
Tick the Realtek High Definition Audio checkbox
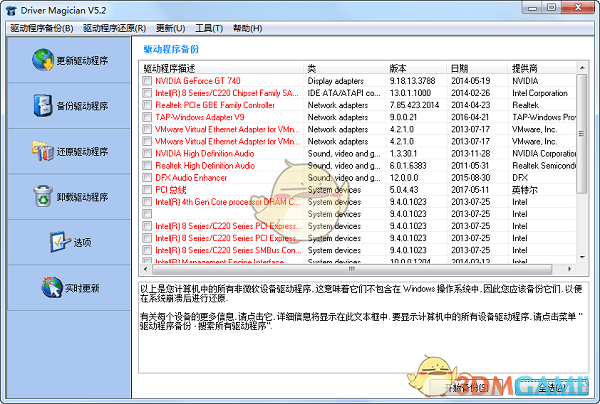click(x=147, y=165)
